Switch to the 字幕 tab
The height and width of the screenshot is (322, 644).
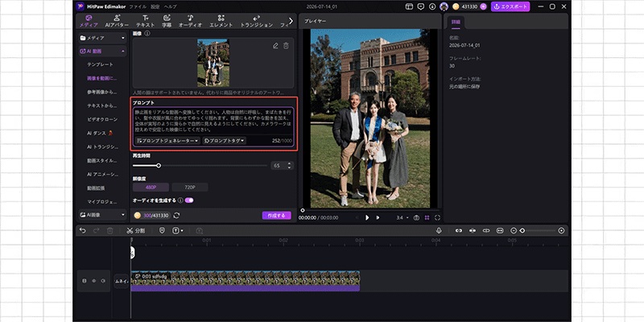(x=167, y=21)
